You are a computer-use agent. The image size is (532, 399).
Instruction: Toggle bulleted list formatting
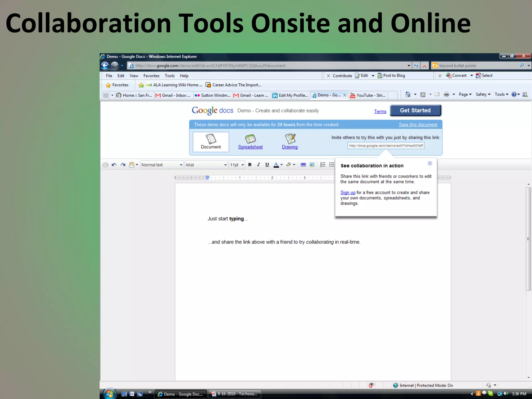pos(331,164)
